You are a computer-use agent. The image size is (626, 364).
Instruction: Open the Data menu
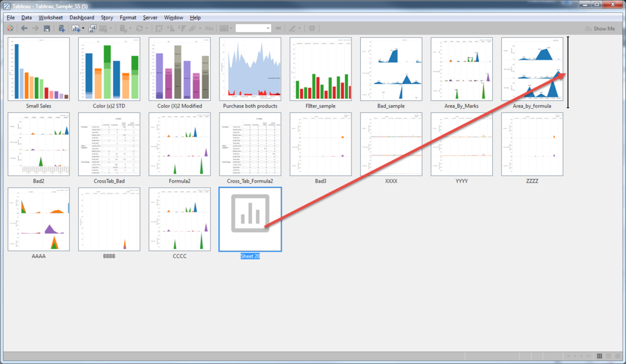pyautogui.click(x=26, y=18)
